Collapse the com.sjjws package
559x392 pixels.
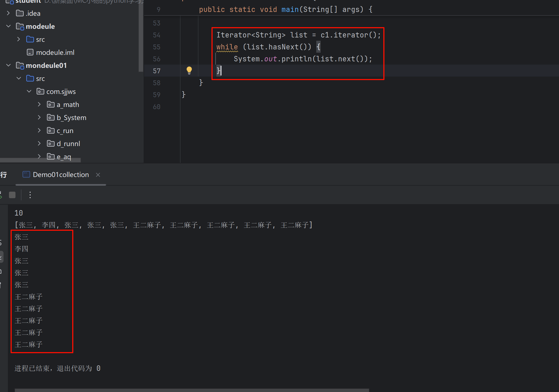point(29,91)
